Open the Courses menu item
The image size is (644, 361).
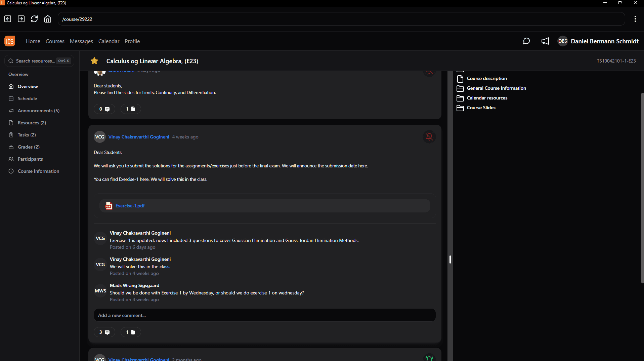click(55, 41)
